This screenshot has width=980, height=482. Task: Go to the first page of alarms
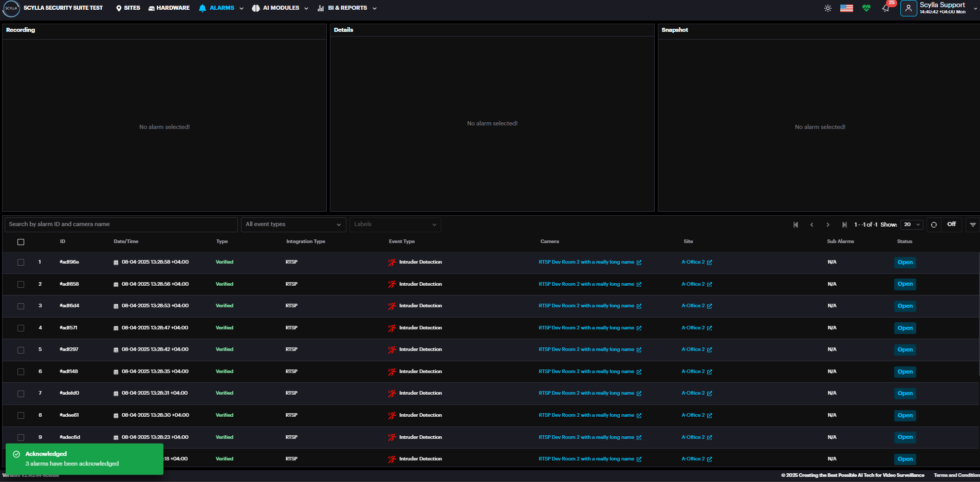coord(796,225)
